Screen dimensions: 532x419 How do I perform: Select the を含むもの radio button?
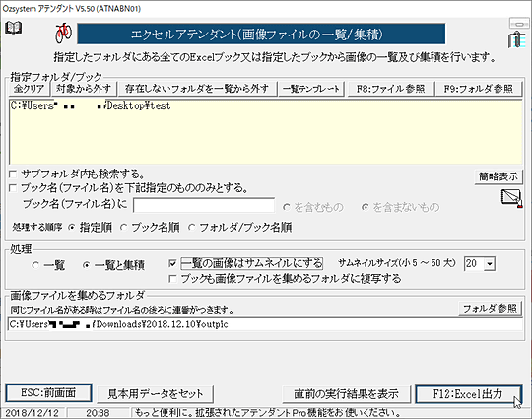click(287, 207)
